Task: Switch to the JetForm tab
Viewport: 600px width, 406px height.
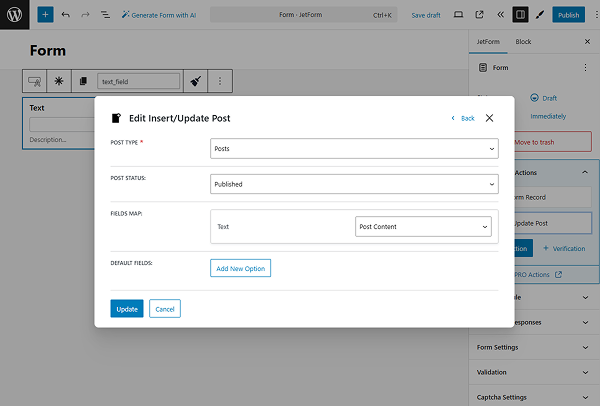Action: (x=487, y=42)
